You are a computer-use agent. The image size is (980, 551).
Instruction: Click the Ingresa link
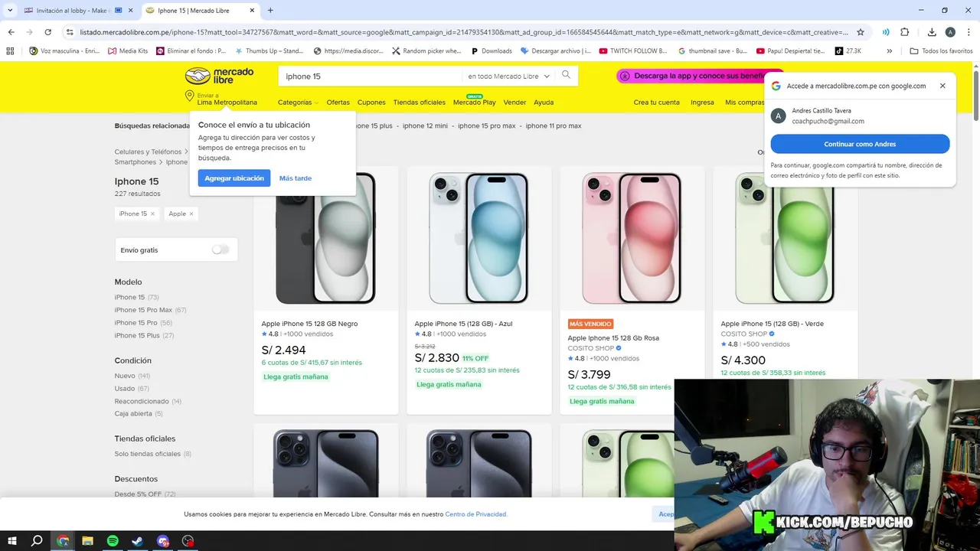click(702, 102)
